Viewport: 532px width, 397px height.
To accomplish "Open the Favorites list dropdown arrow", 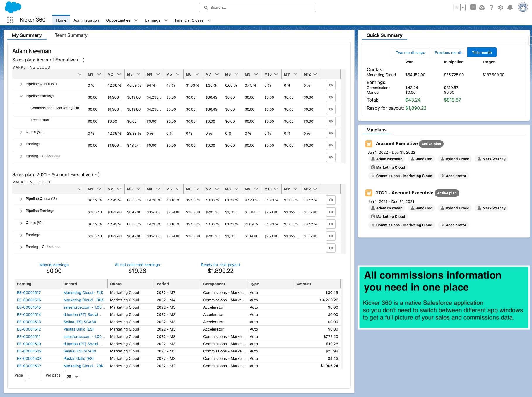I will coord(463,8).
